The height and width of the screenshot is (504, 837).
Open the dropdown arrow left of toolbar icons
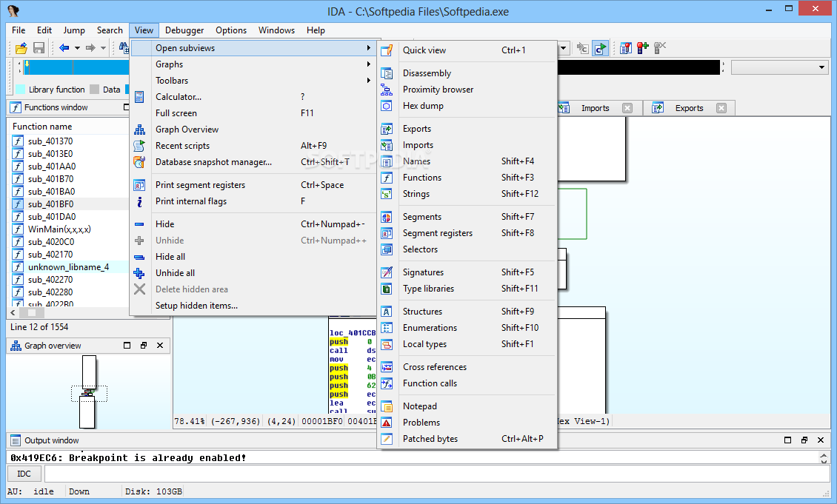click(563, 48)
